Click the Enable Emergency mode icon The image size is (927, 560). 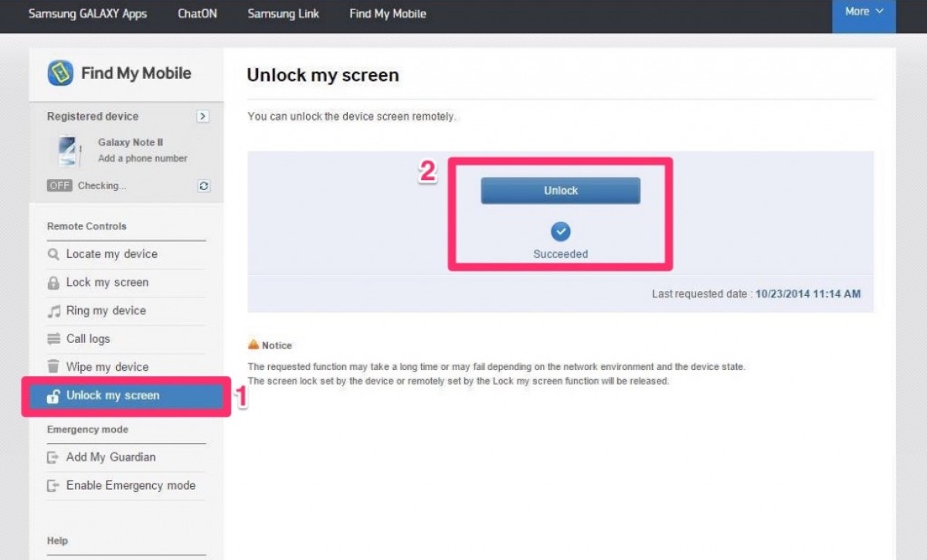53,486
